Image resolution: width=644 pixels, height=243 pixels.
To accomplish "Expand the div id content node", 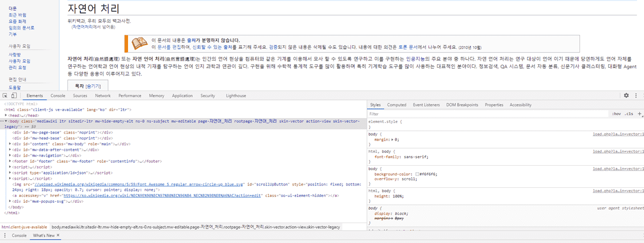I will click(10, 144).
